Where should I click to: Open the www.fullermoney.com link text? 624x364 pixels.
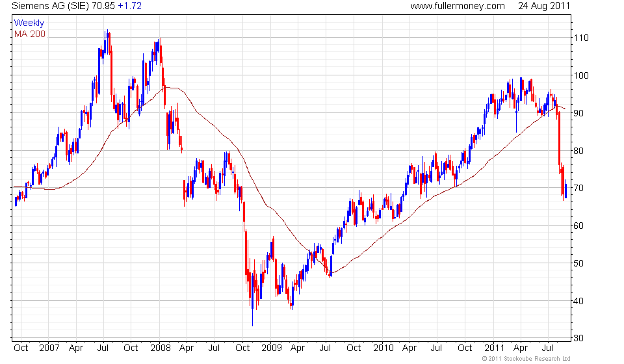457,6
